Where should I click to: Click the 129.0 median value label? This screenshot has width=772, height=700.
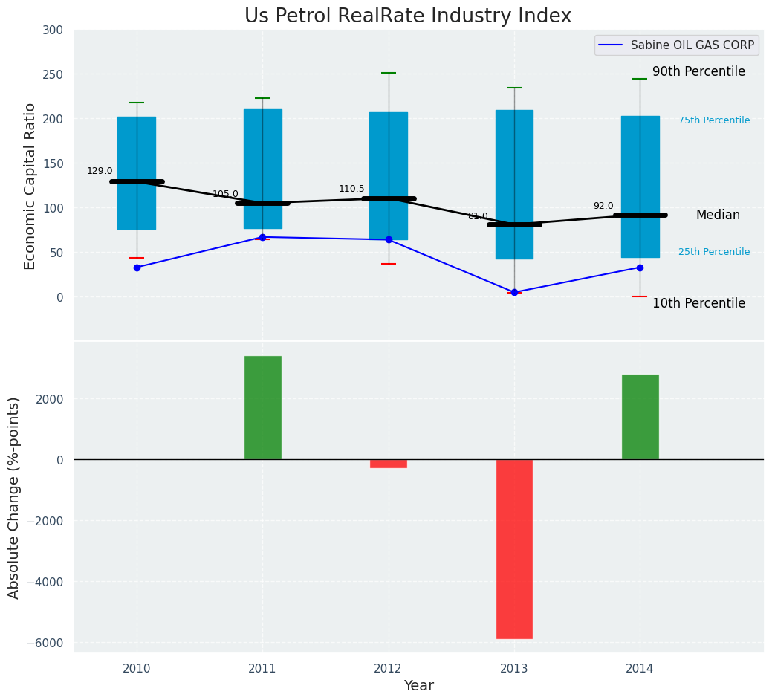[100, 171]
